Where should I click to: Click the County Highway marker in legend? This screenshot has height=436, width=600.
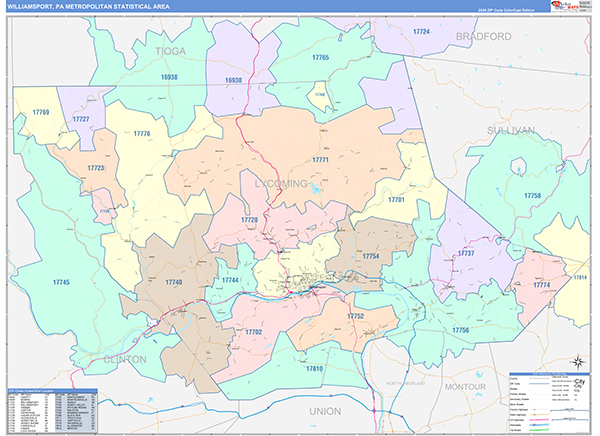pos(535,410)
